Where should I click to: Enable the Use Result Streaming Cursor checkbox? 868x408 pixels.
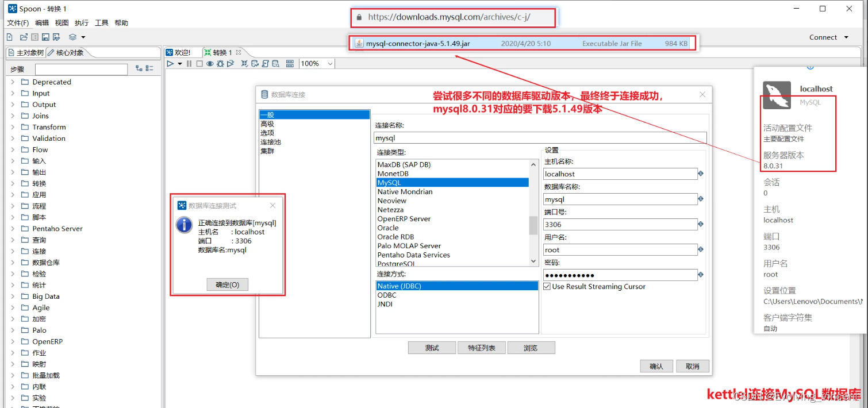tap(547, 286)
